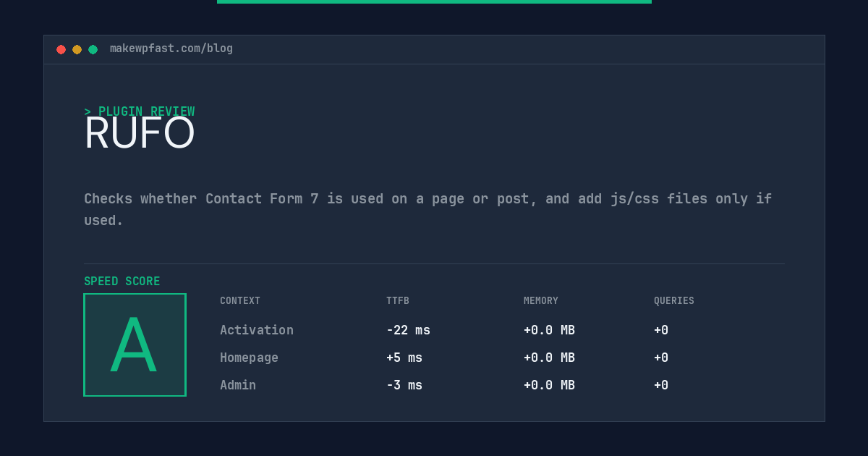Click the +5 ms TTFB value
This screenshot has height=456, width=868.
(x=404, y=358)
